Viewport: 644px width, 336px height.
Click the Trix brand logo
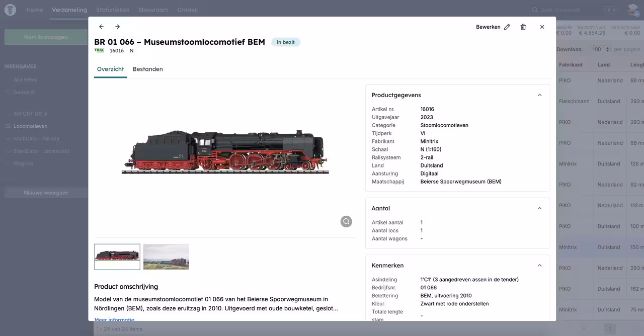pyautogui.click(x=99, y=50)
